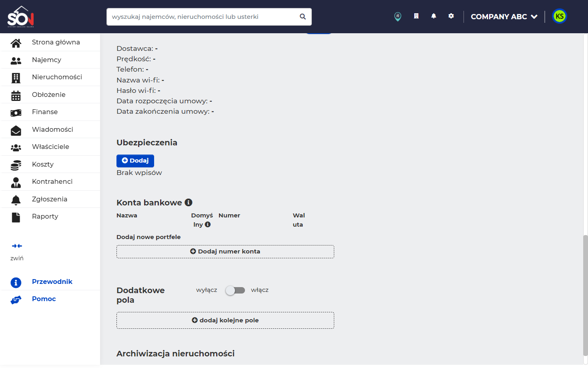The image size is (588, 368).
Task: Click the KS user avatar
Action: pos(560,16)
